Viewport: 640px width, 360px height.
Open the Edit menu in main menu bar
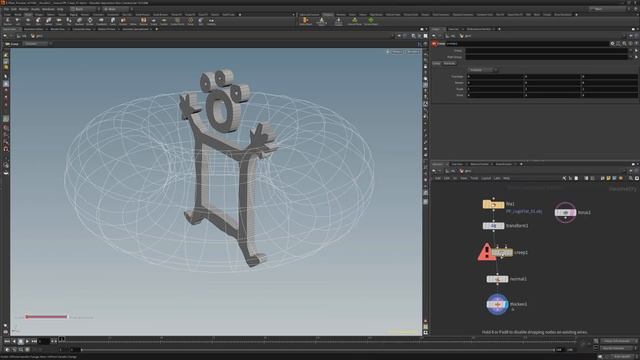pos(14,9)
